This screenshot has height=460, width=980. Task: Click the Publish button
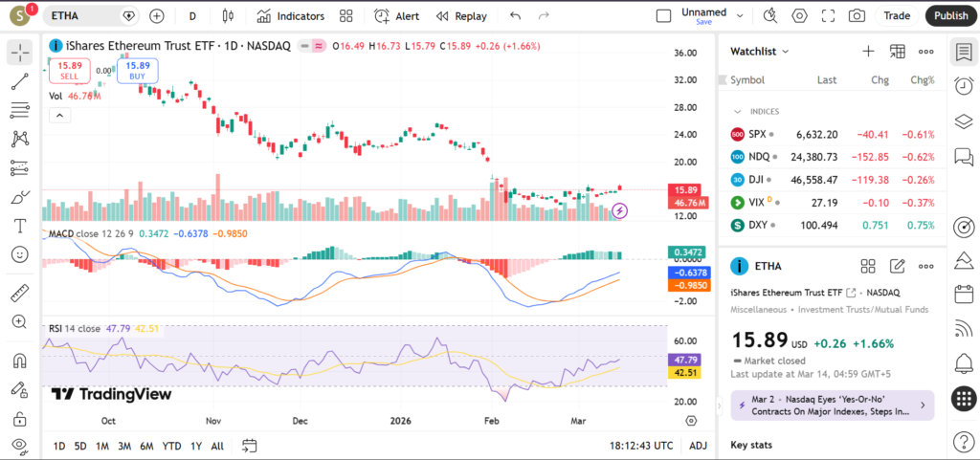(x=950, y=16)
